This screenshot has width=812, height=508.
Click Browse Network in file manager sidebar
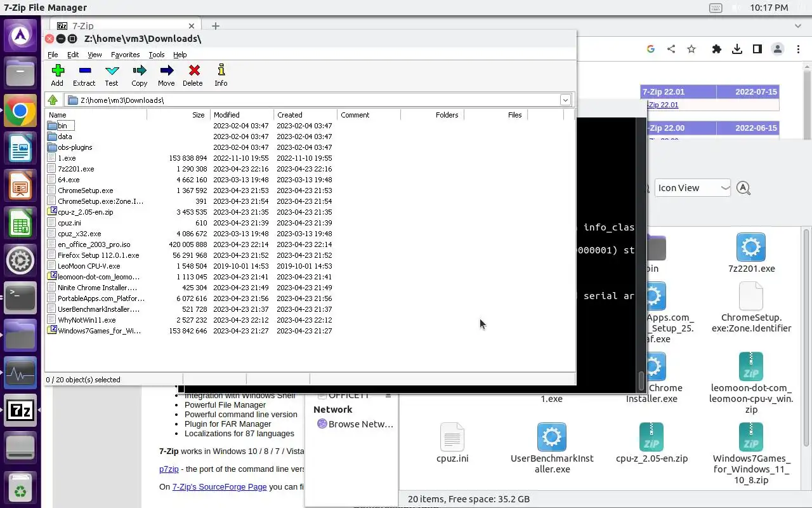point(355,424)
